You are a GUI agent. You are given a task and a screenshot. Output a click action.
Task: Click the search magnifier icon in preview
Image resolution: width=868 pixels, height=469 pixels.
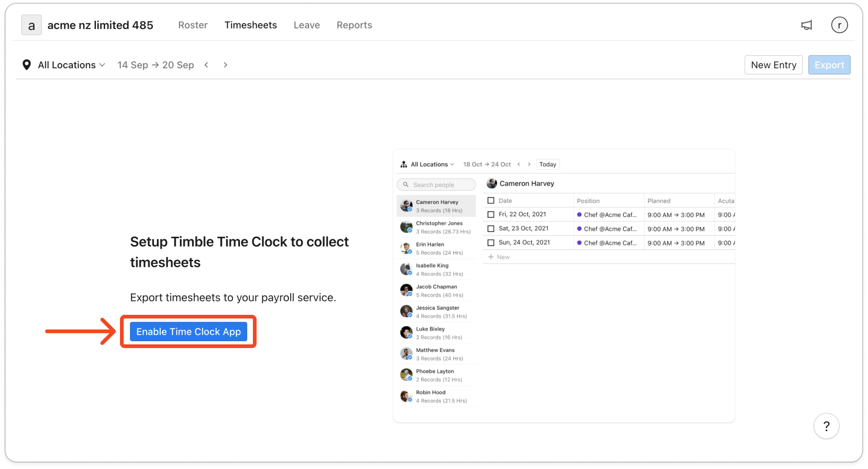click(406, 185)
